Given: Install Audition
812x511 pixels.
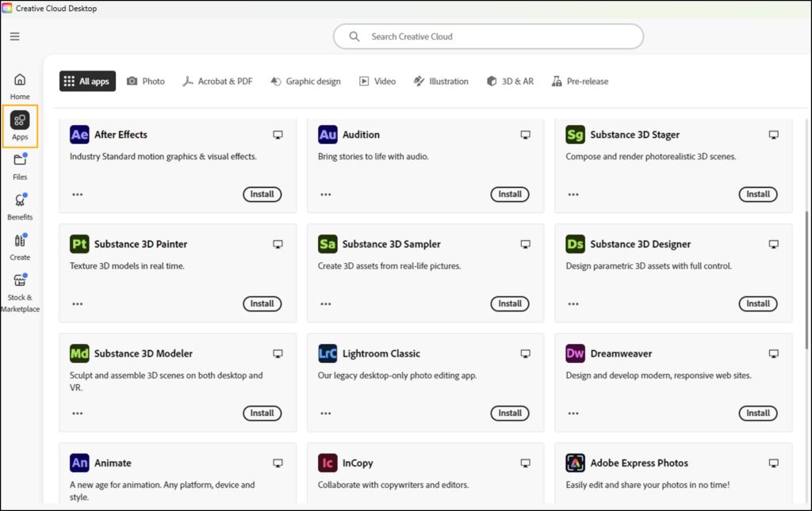Looking at the screenshot, I should 510,194.
